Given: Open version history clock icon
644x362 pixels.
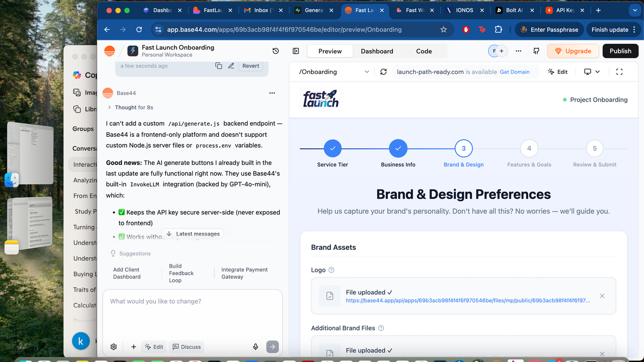Looking at the screenshot, I should (275, 51).
